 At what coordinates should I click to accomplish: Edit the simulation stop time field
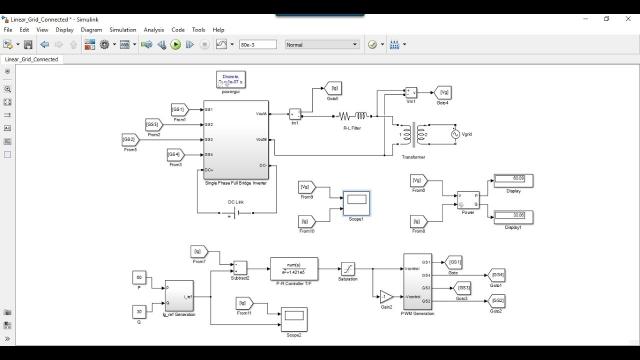[x=258, y=44]
